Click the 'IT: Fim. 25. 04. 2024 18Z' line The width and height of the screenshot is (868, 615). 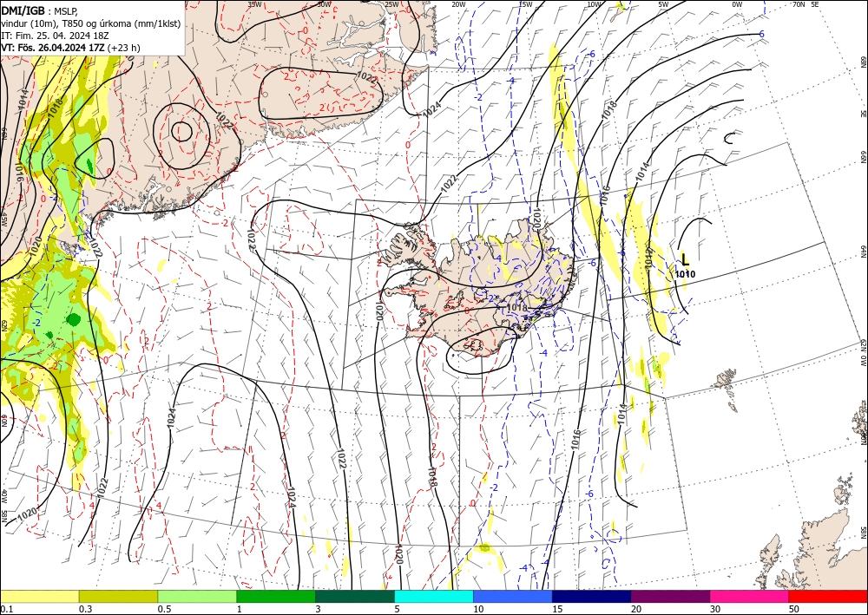pos(55,36)
